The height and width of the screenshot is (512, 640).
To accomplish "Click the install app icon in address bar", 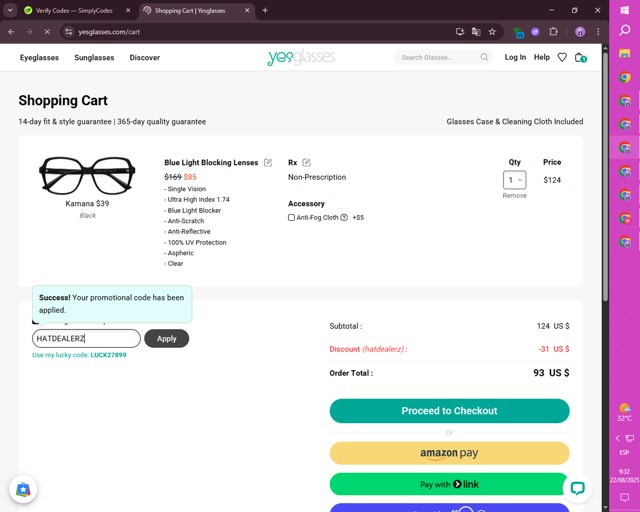I will pos(460,32).
